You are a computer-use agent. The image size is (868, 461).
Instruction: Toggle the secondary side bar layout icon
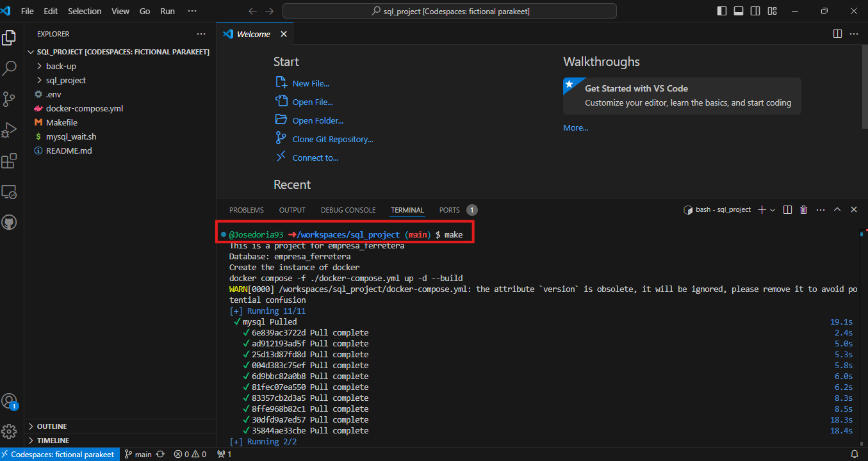click(755, 11)
